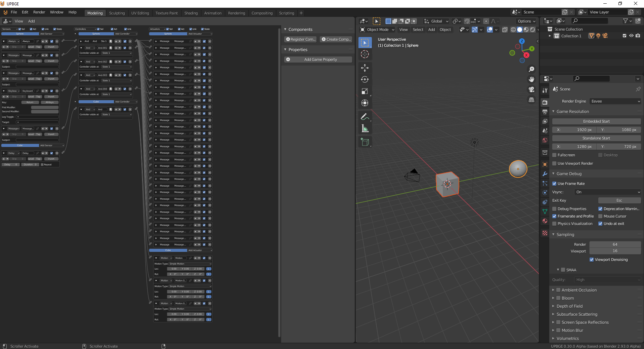
Task: Hide Collection 1 with its eye toggle
Action: [632, 36]
